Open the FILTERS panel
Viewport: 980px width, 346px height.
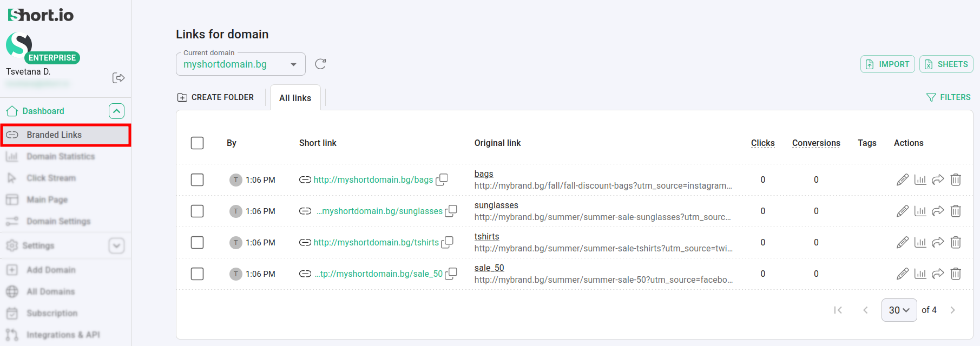(x=949, y=97)
